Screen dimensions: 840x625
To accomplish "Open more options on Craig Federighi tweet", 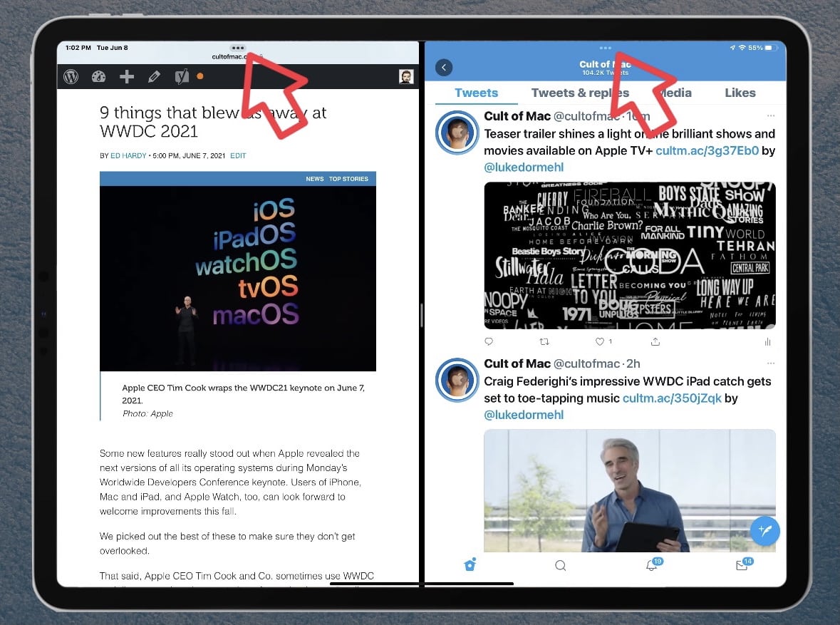I will tap(769, 363).
